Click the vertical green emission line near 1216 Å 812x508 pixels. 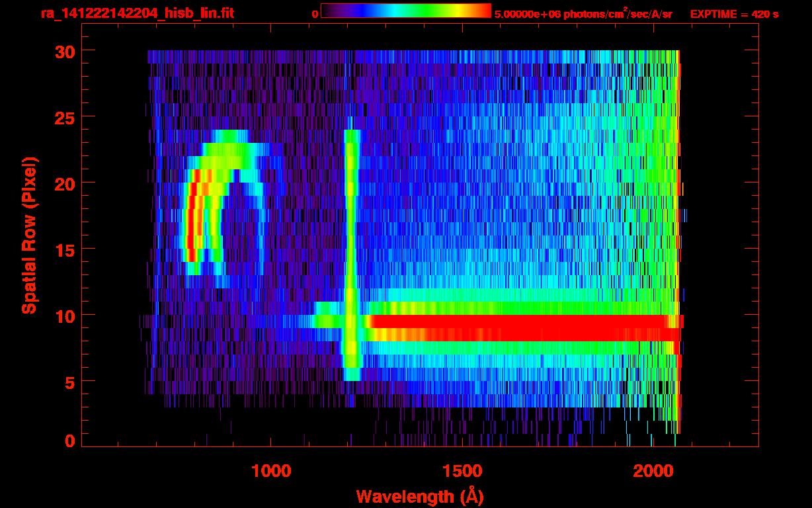(352, 255)
